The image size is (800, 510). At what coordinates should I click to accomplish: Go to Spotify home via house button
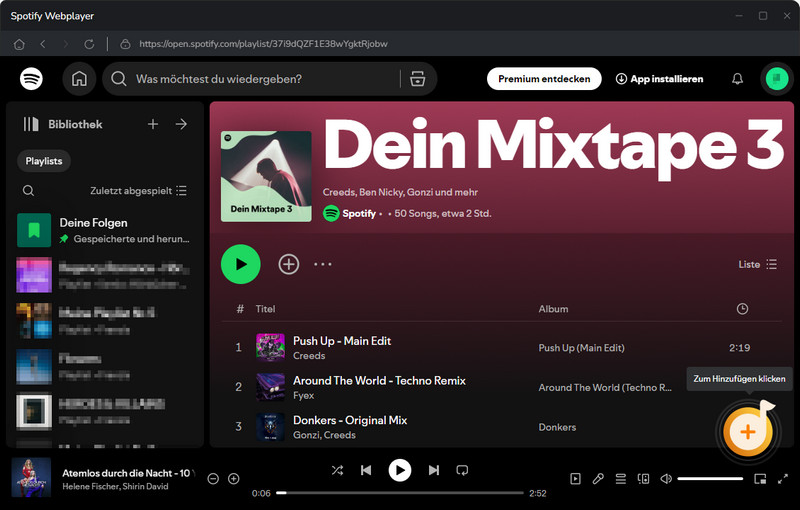point(79,79)
